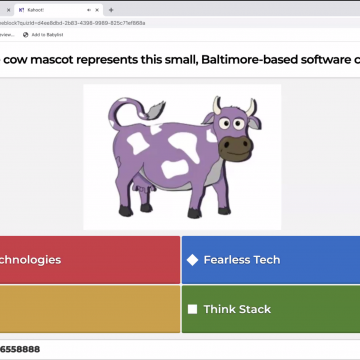Image resolution: width=360 pixels, height=360 pixels.
Task: Close the Kahoot! browser tab
Action: pos(97,10)
